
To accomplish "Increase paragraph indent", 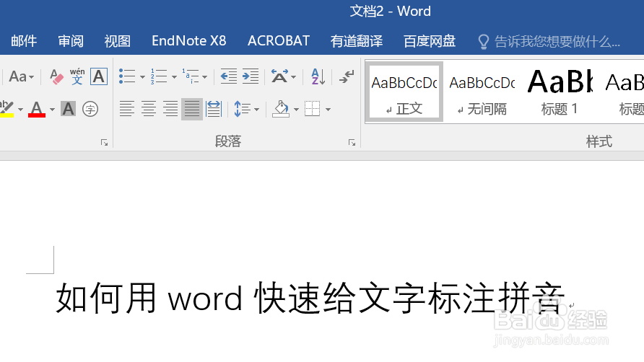I will [x=250, y=76].
